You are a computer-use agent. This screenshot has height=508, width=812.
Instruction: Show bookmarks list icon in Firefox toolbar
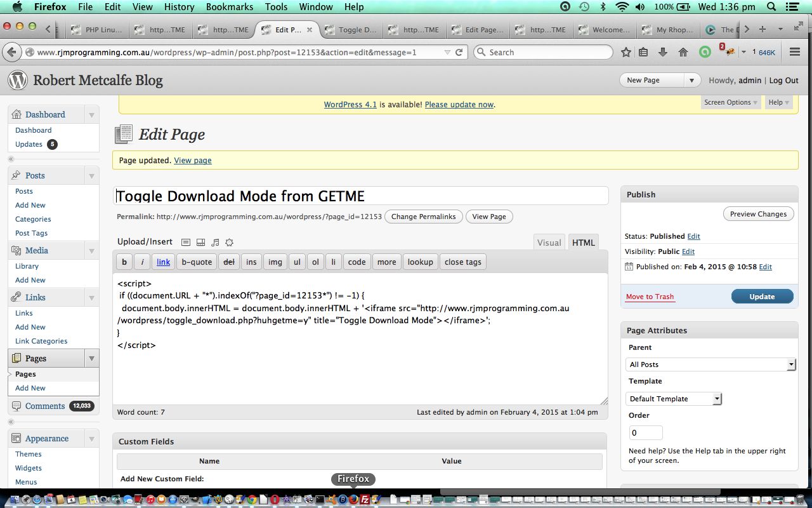tap(643, 52)
